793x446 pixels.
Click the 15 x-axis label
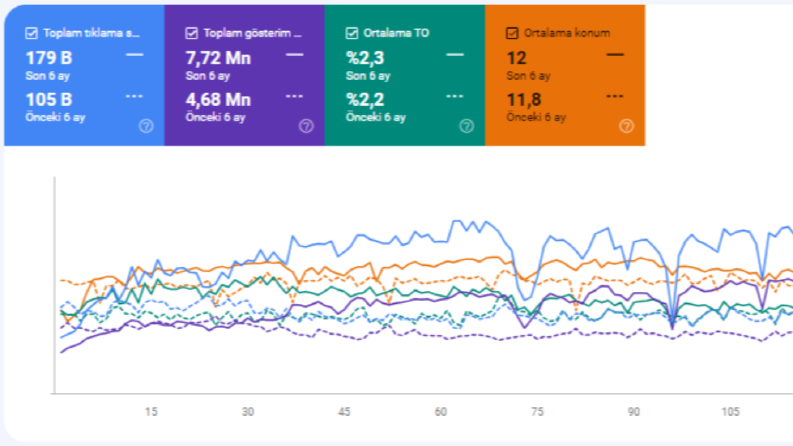click(x=151, y=412)
